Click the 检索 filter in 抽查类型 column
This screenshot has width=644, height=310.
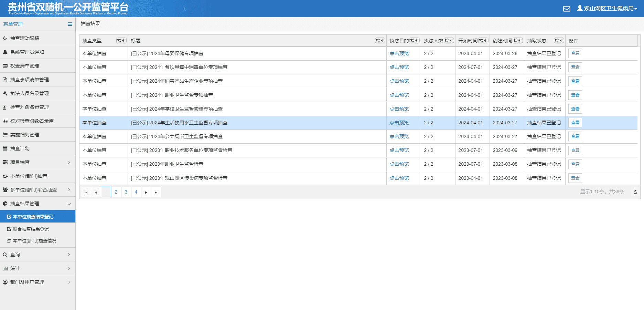[121, 41]
